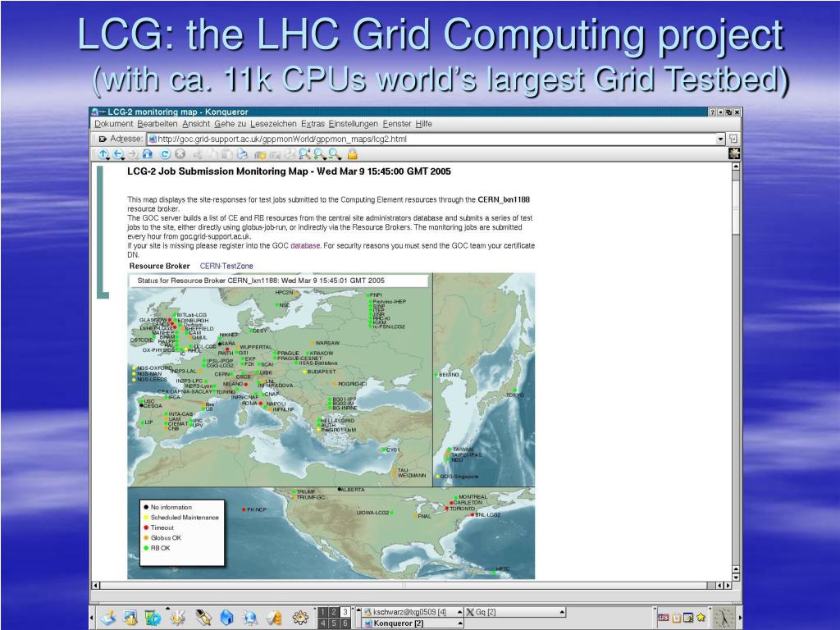This screenshot has width=840, height=630.
Task: Click the TOKYO site marker
Action: tap(515, 390)
